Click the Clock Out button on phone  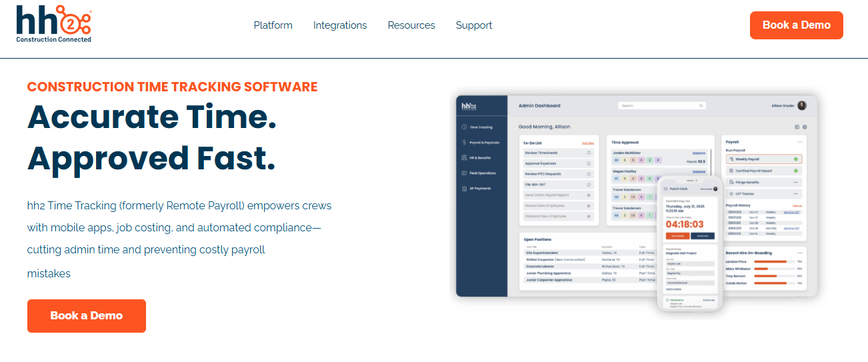tap(703, 236)
